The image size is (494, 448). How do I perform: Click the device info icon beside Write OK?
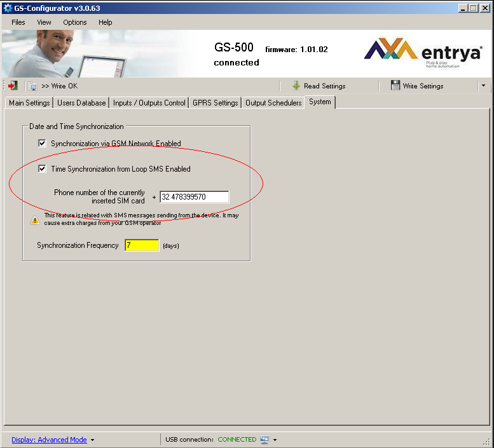click(32, 86)
